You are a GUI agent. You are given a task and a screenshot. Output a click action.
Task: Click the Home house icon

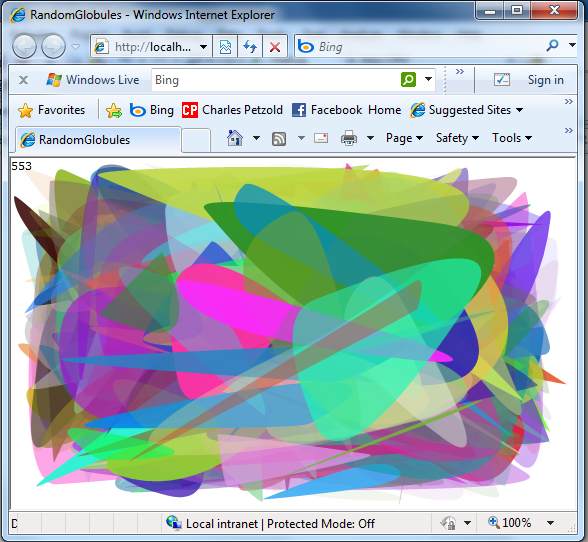coord(235,138)
